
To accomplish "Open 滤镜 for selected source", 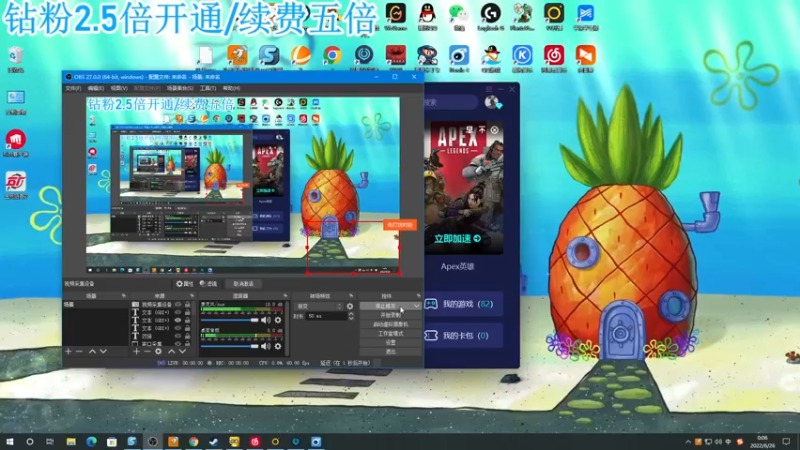I will pos(208,284).
